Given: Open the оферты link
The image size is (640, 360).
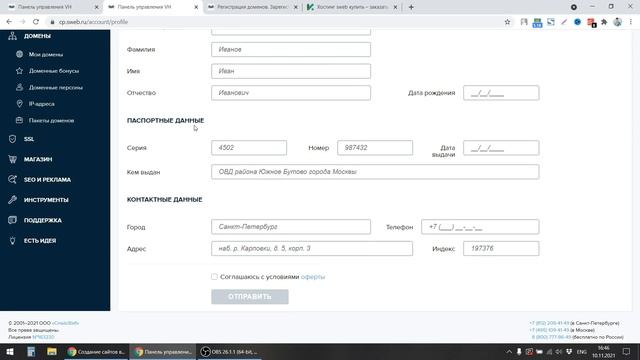Looking at the screenshot, I should pos(313,277).
